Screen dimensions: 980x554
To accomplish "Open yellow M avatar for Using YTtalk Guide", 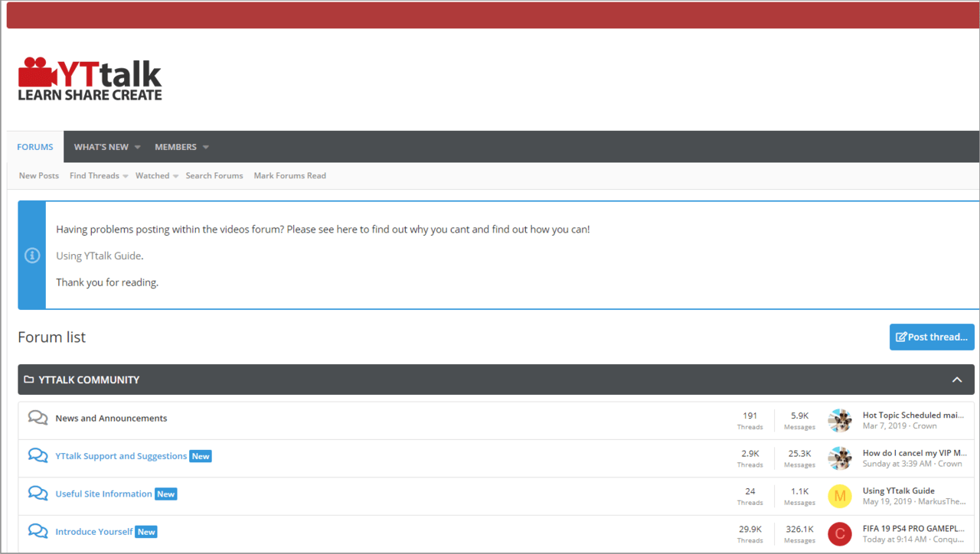I will click(840, 496).
